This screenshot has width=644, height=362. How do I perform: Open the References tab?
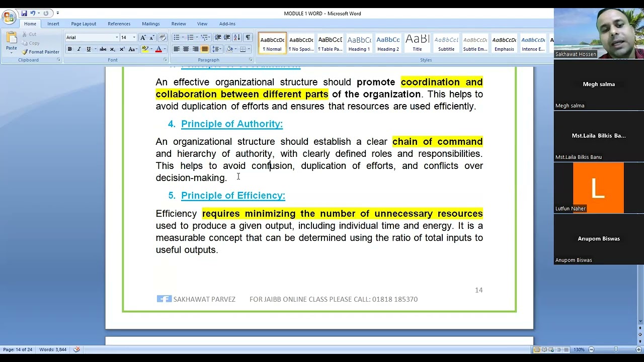[x=119, y=24]
